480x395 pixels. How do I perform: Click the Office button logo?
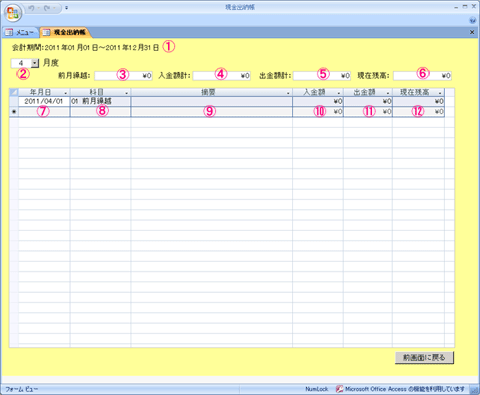(13, 13)
